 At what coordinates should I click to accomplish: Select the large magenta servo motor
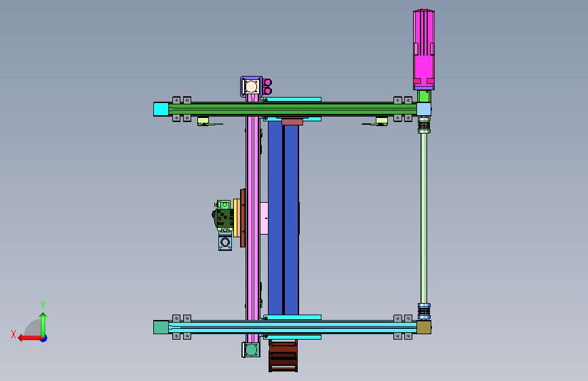[424, 49]
